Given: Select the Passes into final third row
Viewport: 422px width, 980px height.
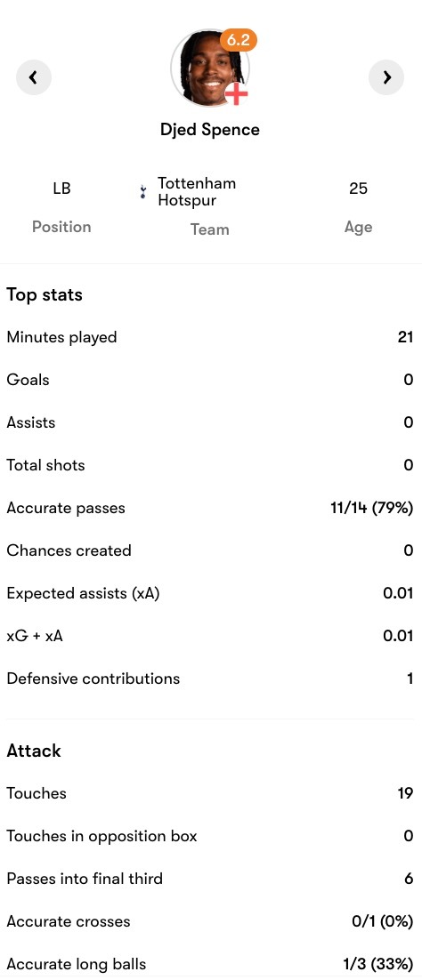Looking at the screenshot, I should 210,878.
